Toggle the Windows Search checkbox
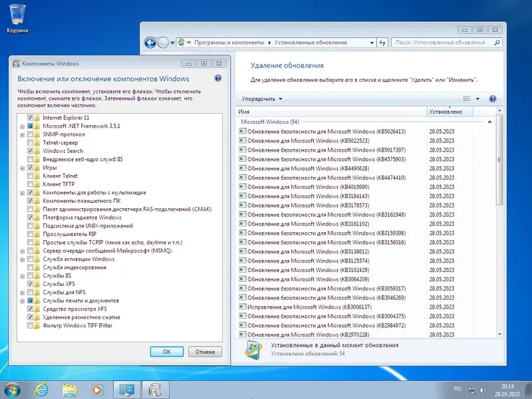Image resolution: width=532 pixels, height=399 pixels. tap(30, 151)
